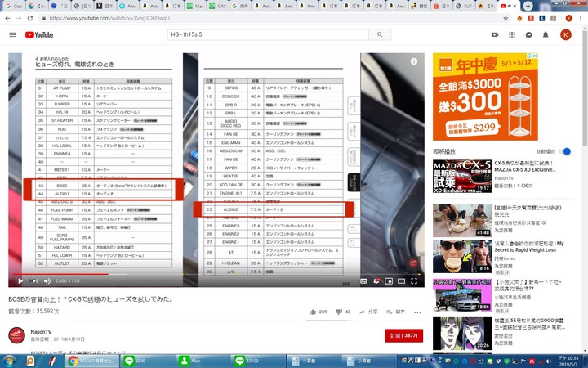Image resolution: width=588 pixels, height=368 pixels.
Task: Switch to the 'GA' tab
Action: tap(217, 6)
